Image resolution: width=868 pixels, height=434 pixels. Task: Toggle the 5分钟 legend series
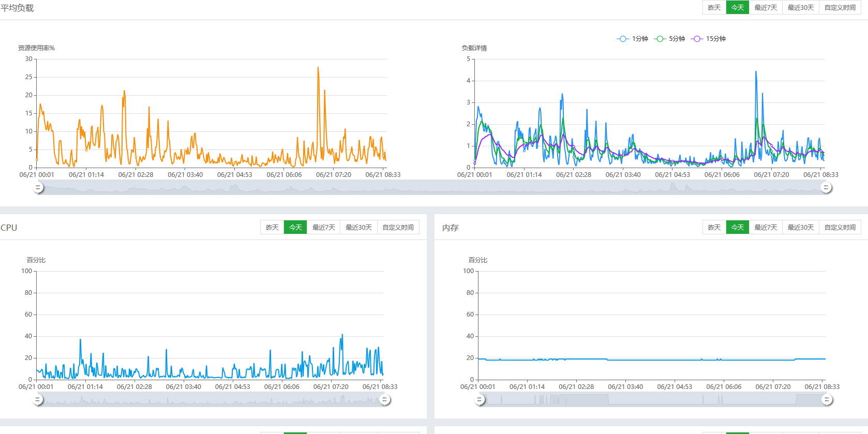pos(670,39)
